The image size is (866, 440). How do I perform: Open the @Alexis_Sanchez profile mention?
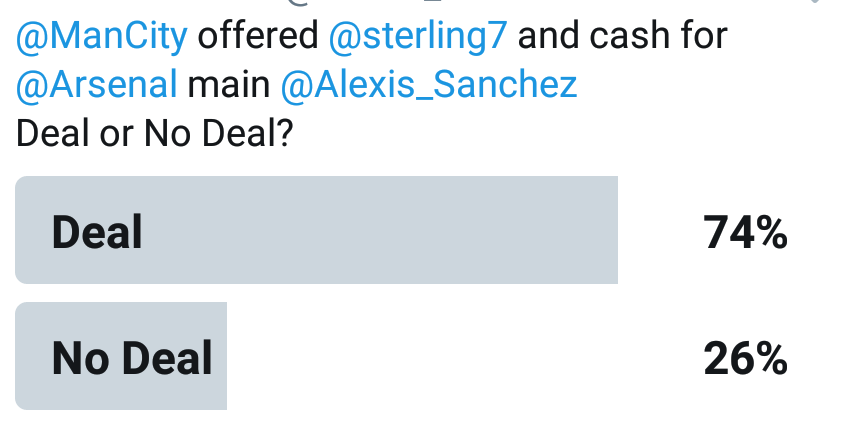pos(429,84)
